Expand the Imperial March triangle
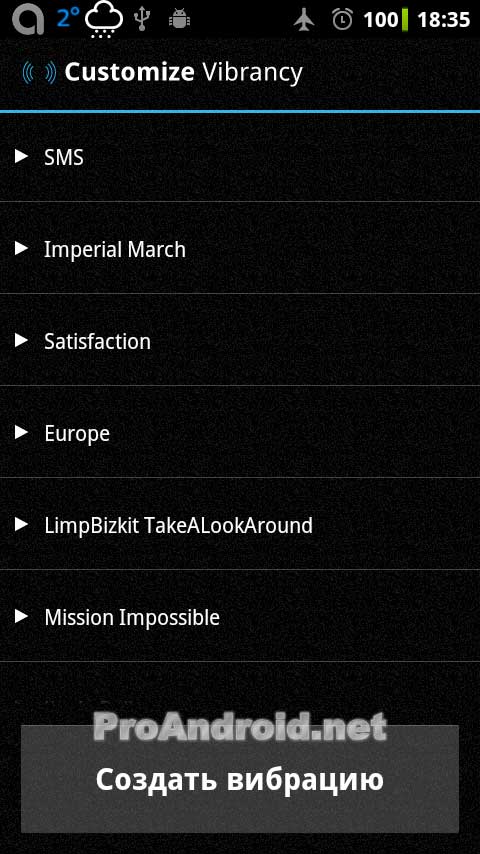The width and height of the screenshot is (480, 854). [21, 249]
